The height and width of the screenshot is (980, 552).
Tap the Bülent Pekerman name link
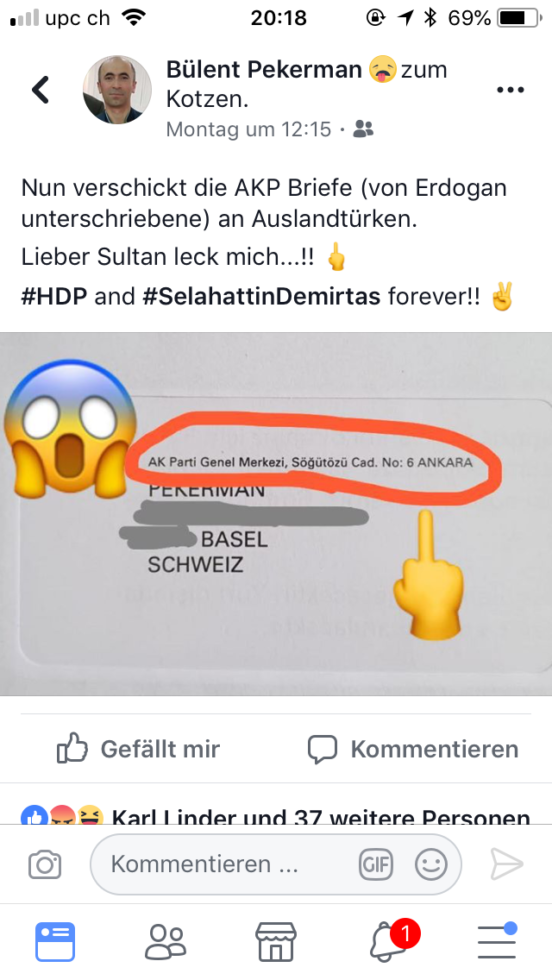point(264,69)
